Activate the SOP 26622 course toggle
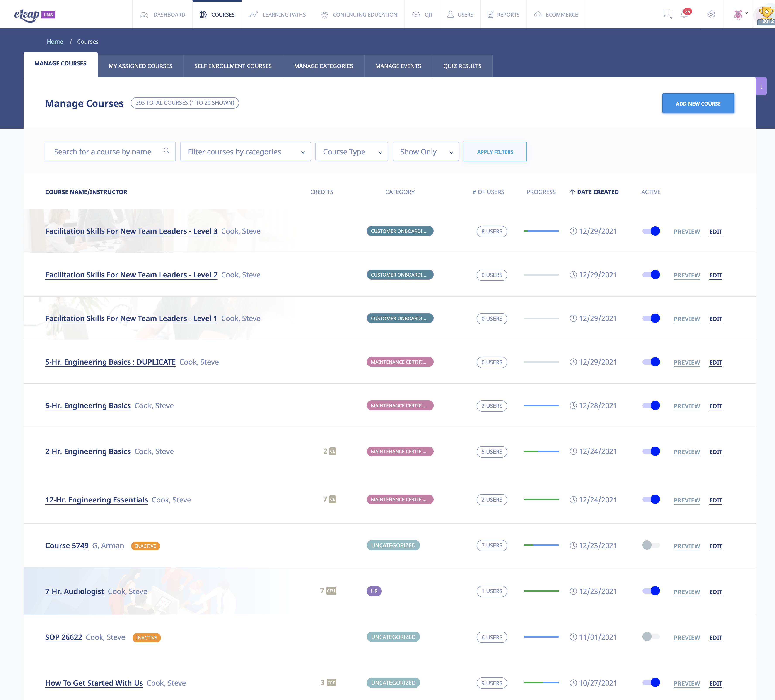This screenshot has height=700, width=775. (x=650, y=637)
